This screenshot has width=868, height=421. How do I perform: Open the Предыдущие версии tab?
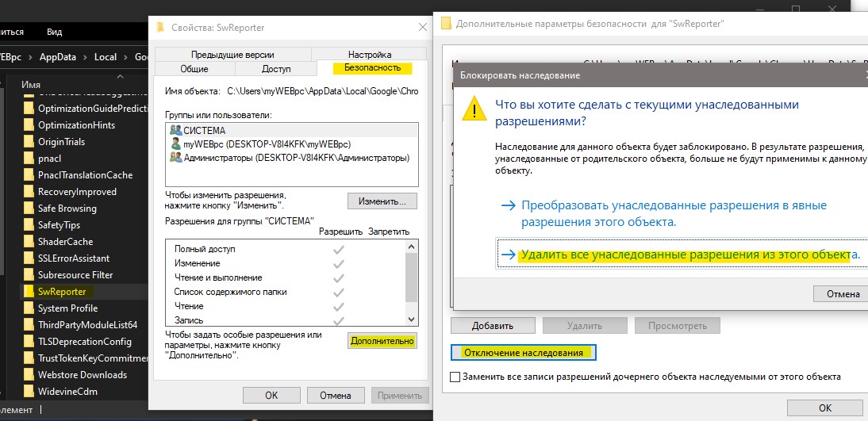pos(232,54)
